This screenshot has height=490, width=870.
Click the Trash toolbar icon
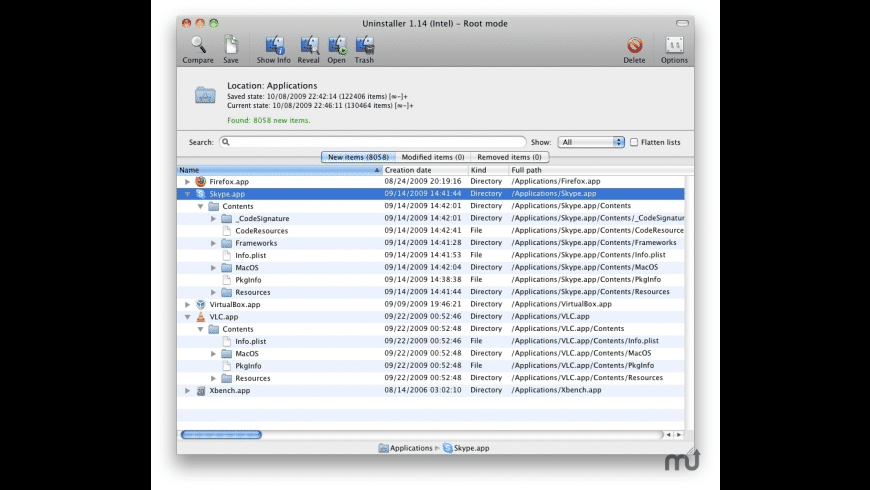364,46
